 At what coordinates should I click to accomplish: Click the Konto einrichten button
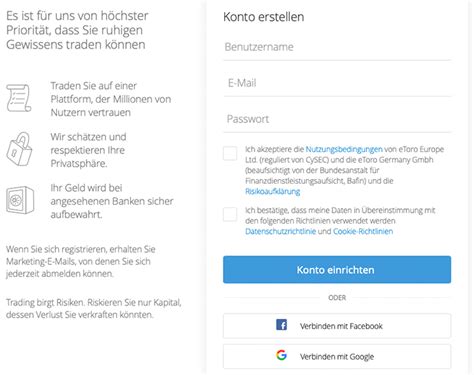click(x=337, y=270)
